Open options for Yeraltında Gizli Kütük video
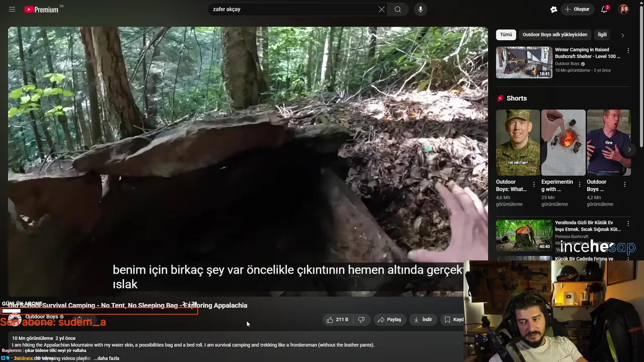 tap(628, 224)
